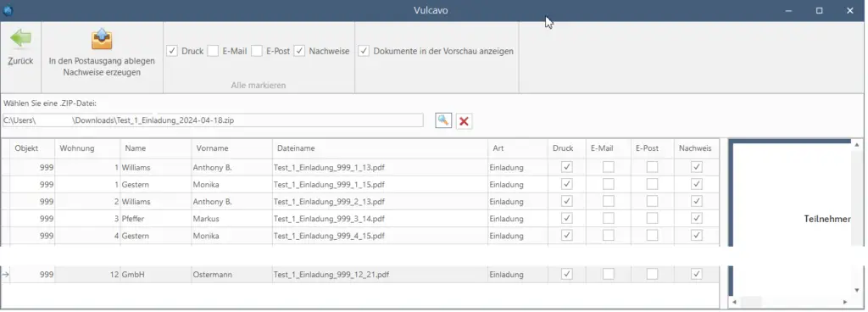The height and width of the screenshot is (312, 868).
Task: Clear the ZIP file path with red X
Action: (x=464, y=121)
